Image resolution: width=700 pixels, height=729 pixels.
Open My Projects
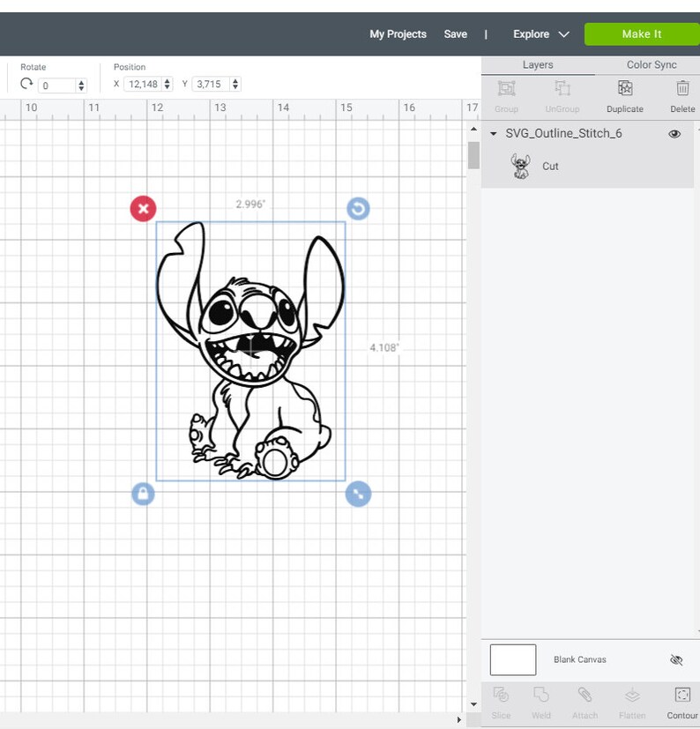[398, 34]
